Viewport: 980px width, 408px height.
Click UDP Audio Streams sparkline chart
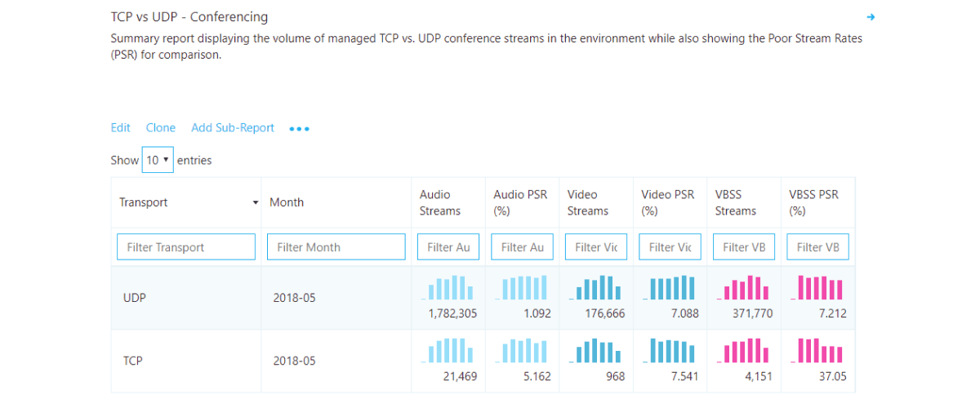pyautogui.click(x=448, y=288)
